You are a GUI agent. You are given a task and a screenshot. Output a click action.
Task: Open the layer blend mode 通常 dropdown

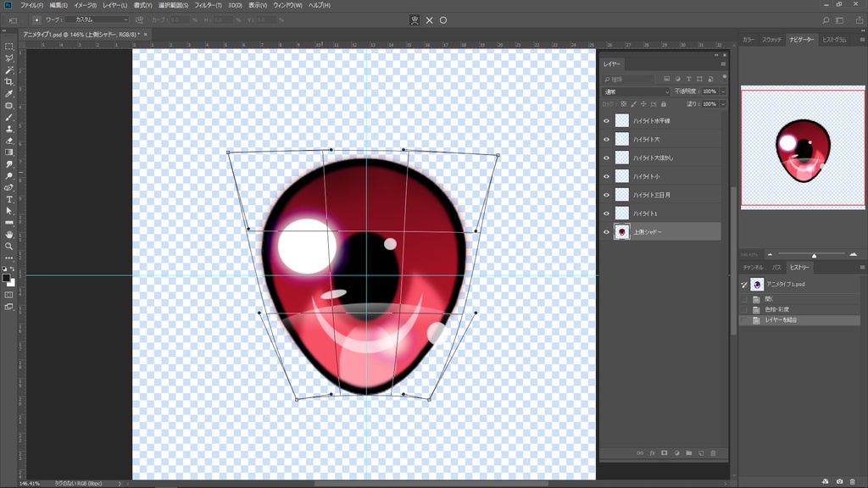636,91
